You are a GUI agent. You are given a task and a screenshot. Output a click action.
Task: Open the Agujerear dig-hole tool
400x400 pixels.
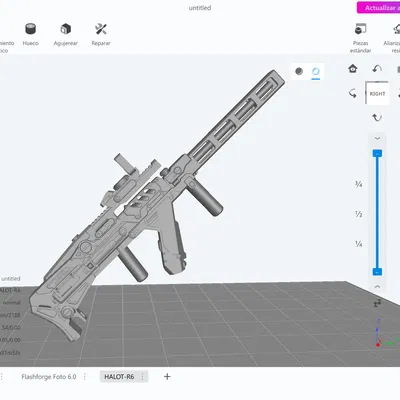pos(66,35)
